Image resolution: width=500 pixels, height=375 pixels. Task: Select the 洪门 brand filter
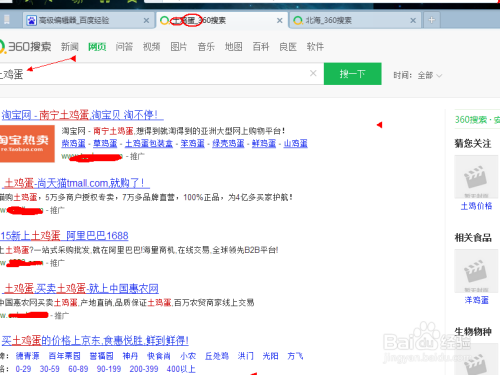pyautogui.click(x=245, y=356)
